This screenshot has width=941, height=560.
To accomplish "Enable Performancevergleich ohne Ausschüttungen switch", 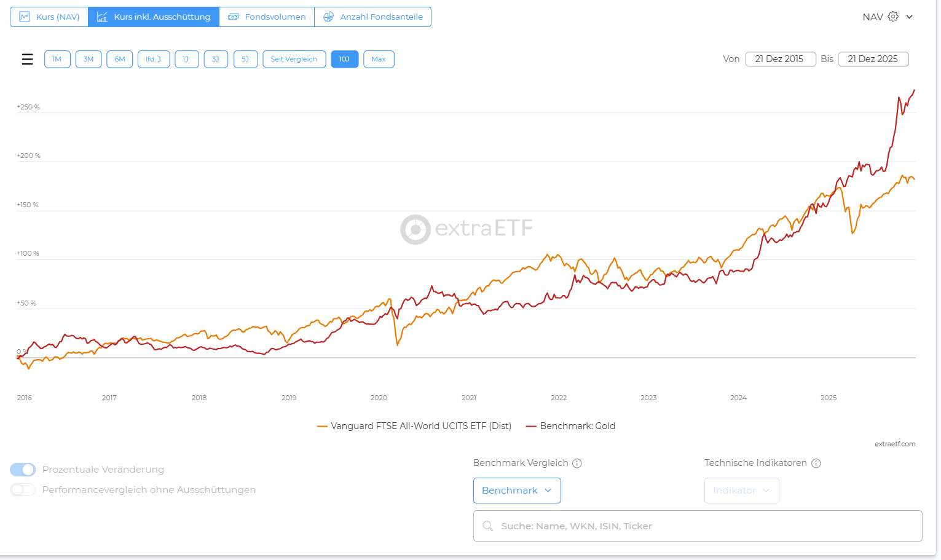I will coord(23,490).
